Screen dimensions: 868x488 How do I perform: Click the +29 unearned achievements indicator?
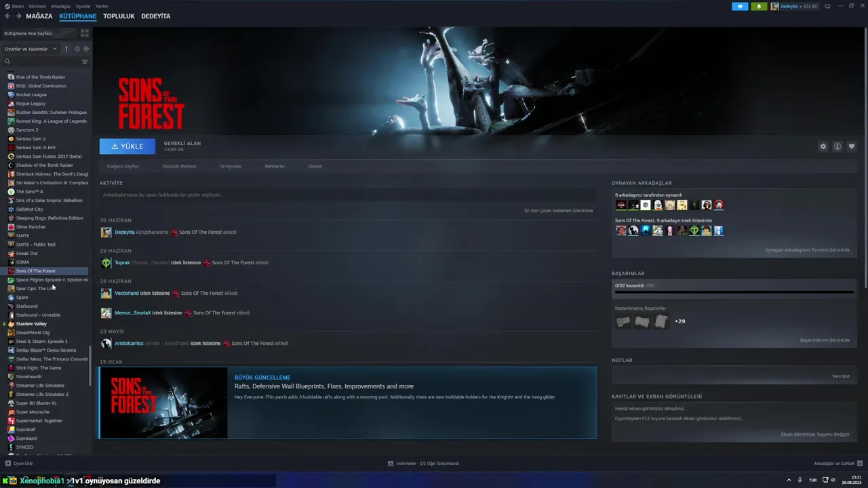click(x=680, y=321)
